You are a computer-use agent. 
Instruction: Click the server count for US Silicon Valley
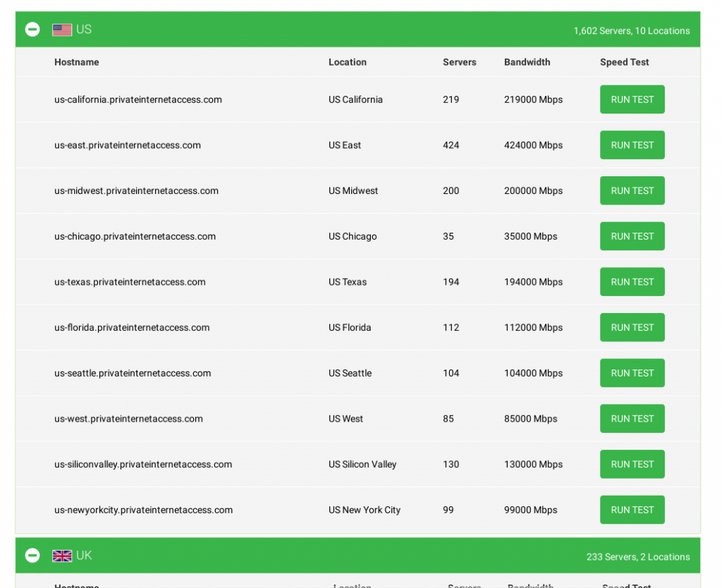click(451, 464)
